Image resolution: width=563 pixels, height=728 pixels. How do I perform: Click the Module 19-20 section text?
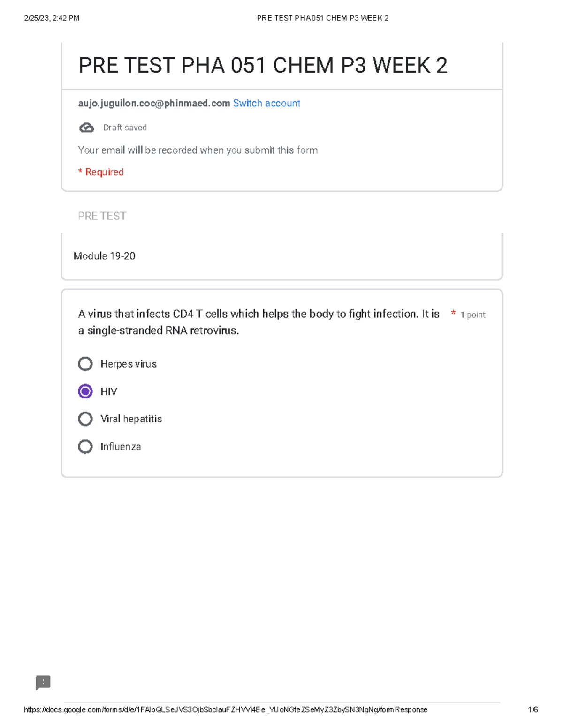pos(104,256)
